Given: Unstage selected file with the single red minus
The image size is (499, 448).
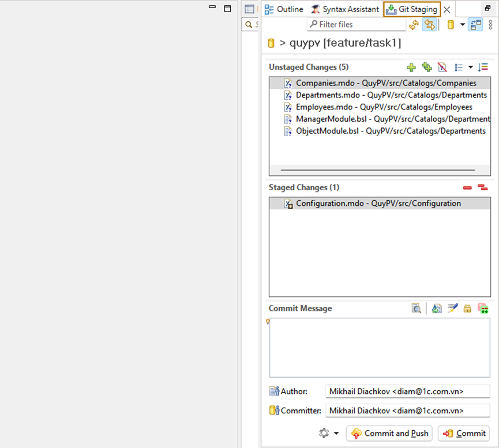Looking at the screenshot, I should tap(467, 188).
